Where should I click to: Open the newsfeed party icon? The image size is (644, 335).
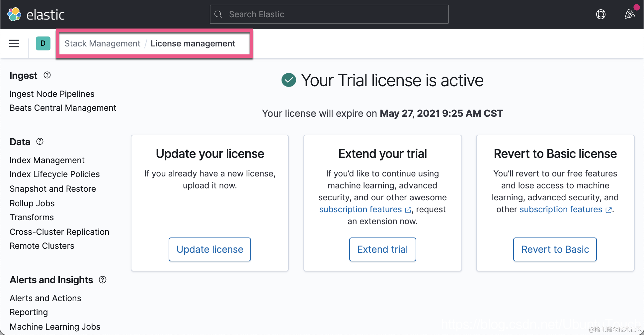(x=630, y=14)
